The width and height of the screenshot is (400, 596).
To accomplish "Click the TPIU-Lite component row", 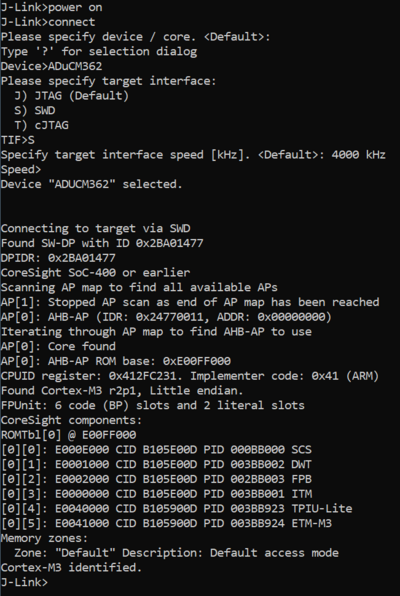I will pyautogui.click(x=176, y=509).
